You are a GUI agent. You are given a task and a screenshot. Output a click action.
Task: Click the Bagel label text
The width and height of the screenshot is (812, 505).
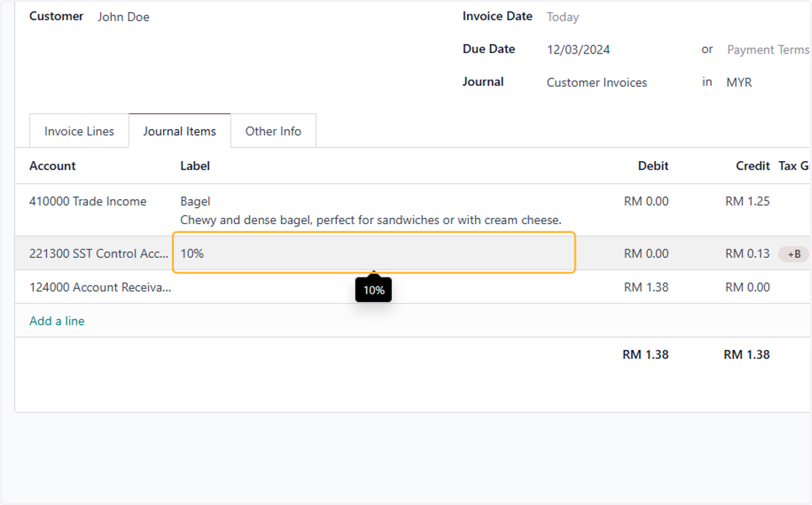pos(196,201)
